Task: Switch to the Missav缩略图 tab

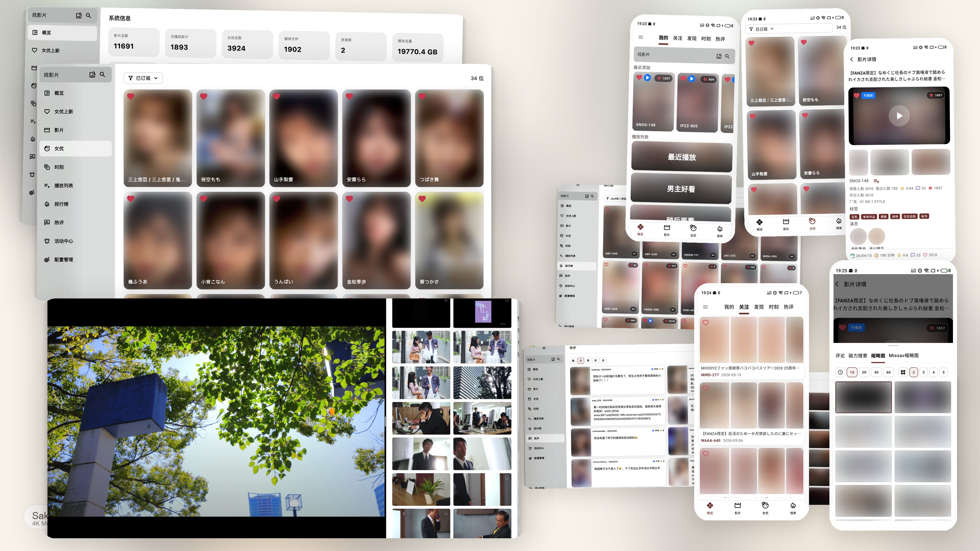Action: pos(903,356)
